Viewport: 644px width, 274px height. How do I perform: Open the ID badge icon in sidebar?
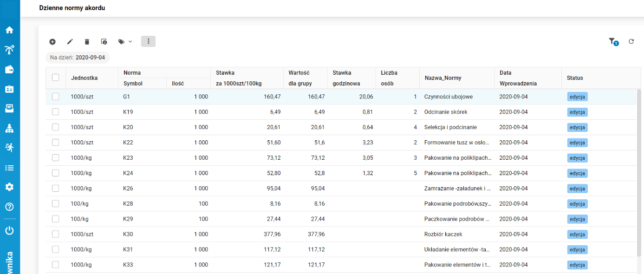pos(9,89)
